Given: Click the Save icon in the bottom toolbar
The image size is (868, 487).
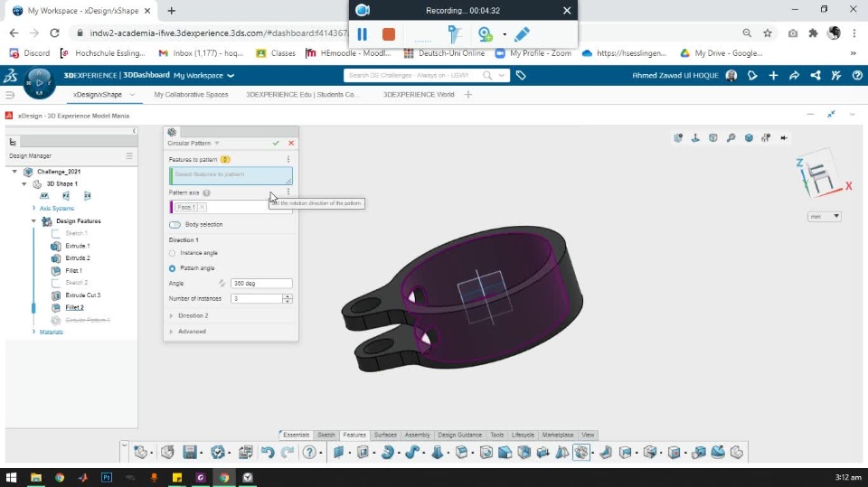Looking at the screenshot, I should (190, 452).
